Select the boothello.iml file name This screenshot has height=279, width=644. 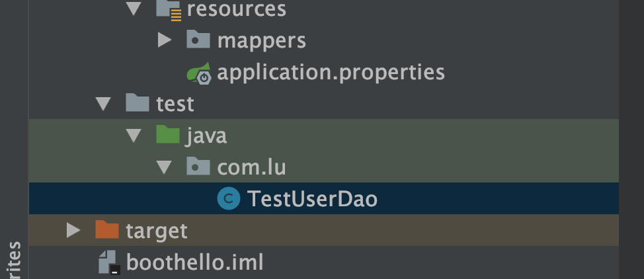click(x=194, y=262)
